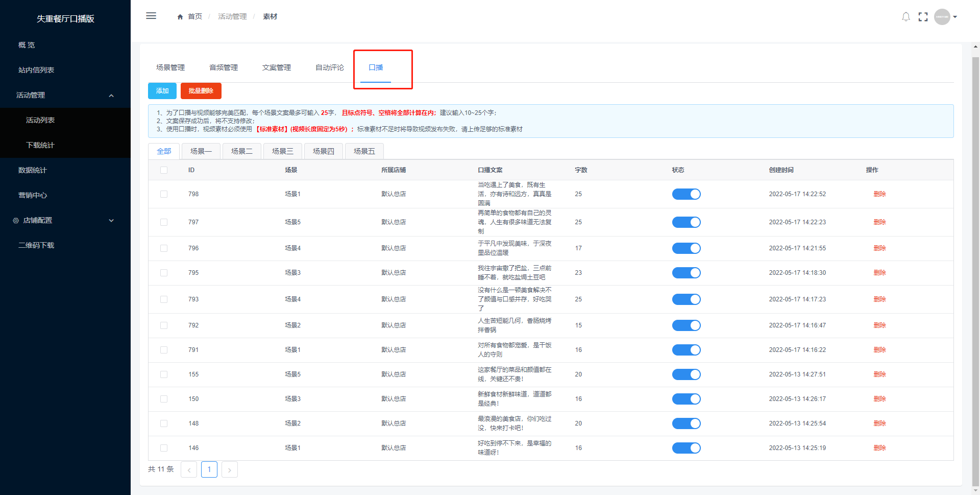Click the page scrollbar on the right

(975, 255)
